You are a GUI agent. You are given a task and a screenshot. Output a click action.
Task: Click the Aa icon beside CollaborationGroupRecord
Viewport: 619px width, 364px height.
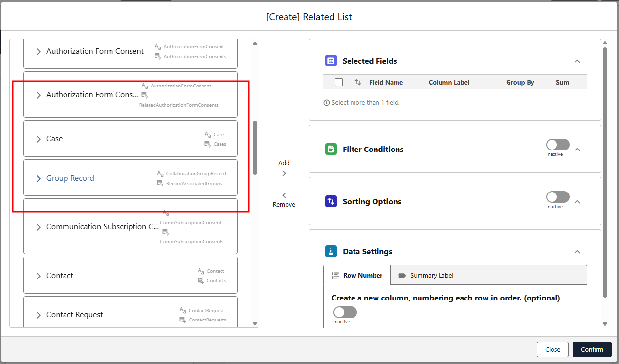click(x=160, y=174)
